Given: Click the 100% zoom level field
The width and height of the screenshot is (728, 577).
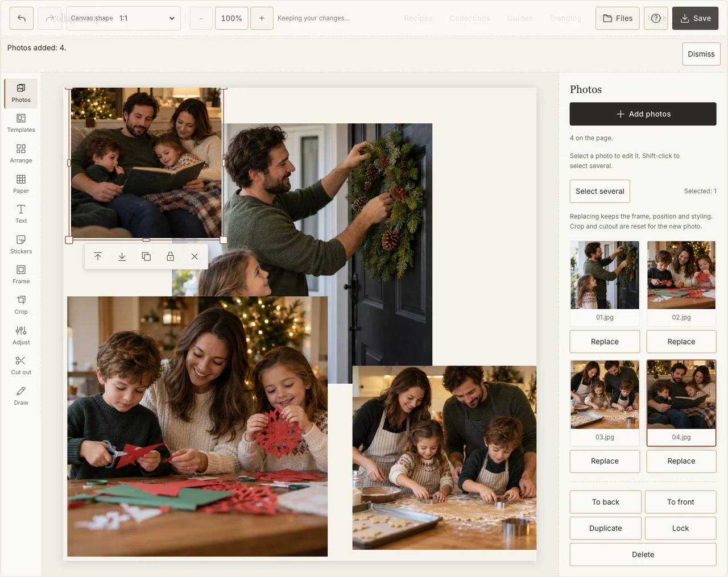Looking at the screenshot, I should 231,18.
